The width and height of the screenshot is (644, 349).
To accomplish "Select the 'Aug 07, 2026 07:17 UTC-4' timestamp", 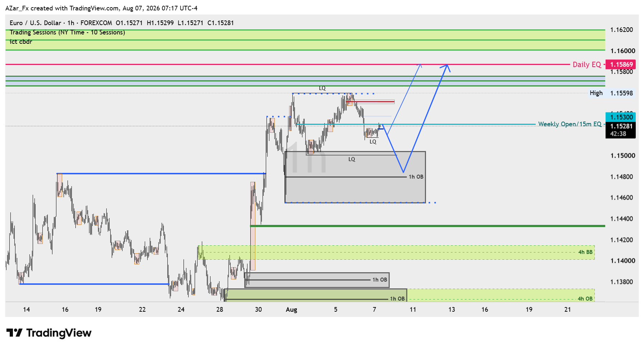I will coord(160,8).
